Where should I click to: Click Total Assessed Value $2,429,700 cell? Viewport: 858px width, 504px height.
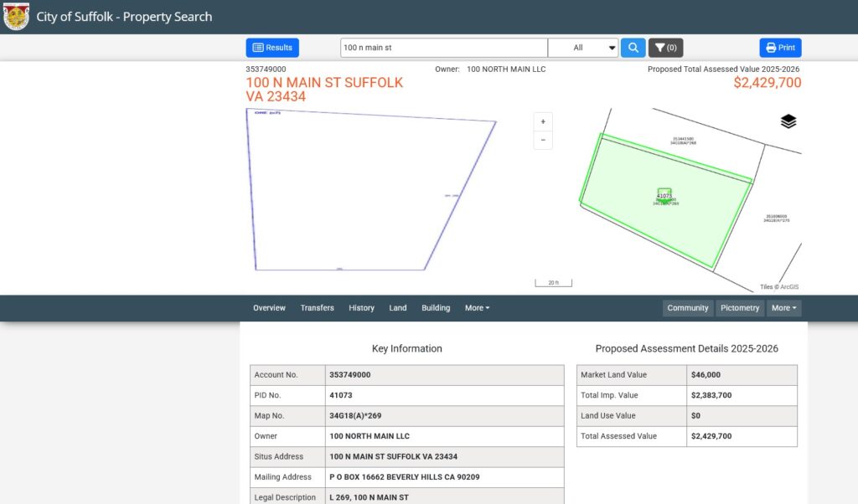[742, 436]
